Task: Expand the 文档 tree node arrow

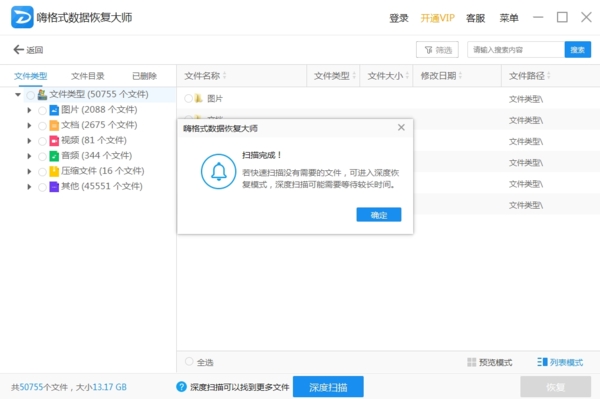Action: pyautogui.click(x=29, y=125)
